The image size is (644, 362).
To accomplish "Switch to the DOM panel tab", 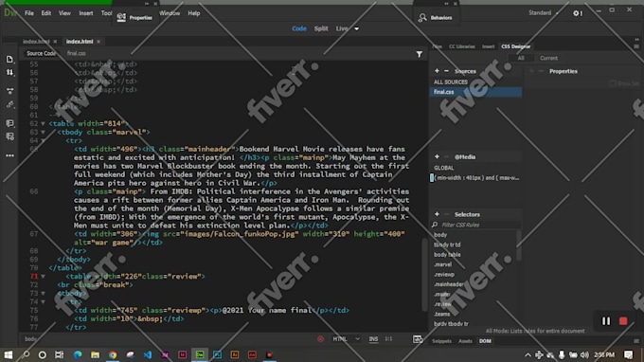I will point(485,341).
